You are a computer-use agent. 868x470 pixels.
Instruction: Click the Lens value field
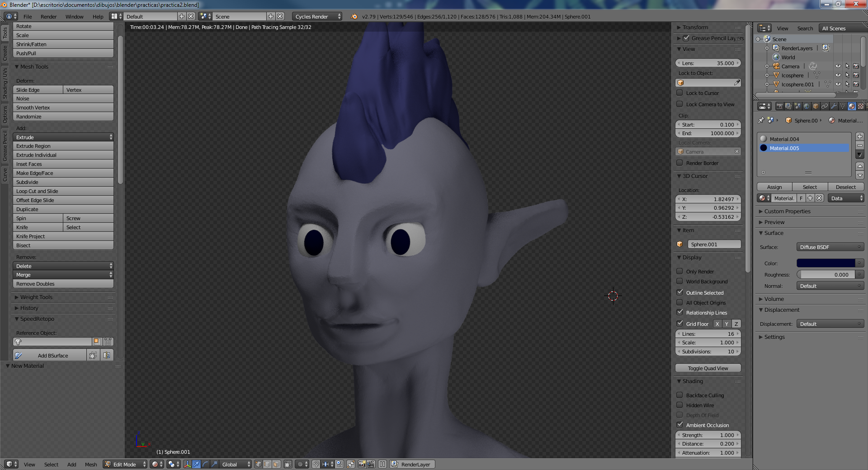[x=708, y=63]
